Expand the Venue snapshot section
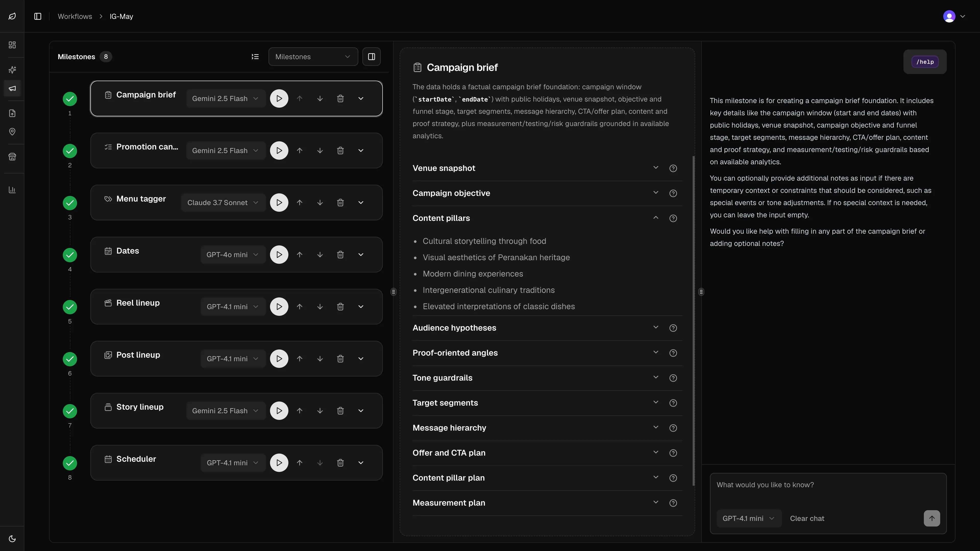 click(656, 168)
